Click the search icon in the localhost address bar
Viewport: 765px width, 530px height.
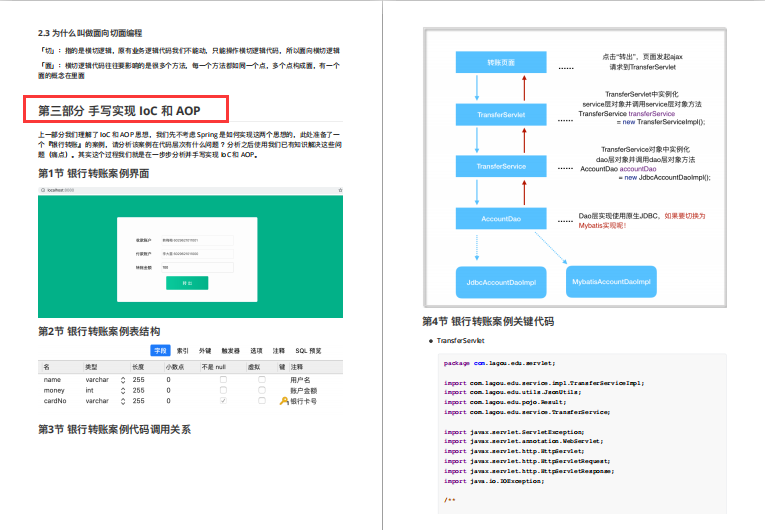click(43, 190)
